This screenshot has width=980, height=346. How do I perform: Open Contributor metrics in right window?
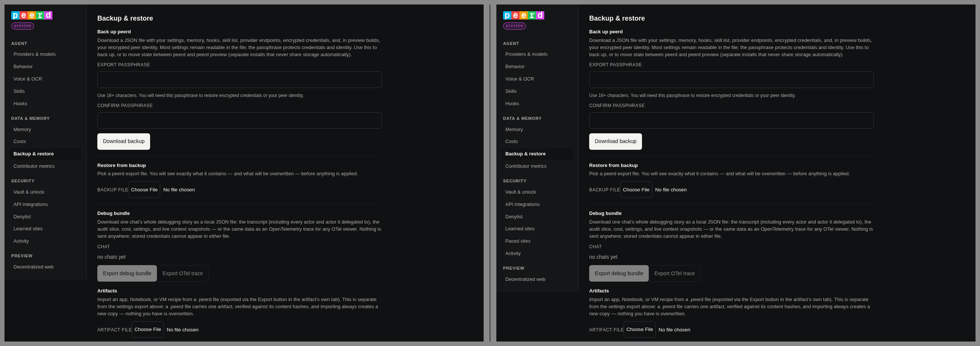click(x=537, y=166)
